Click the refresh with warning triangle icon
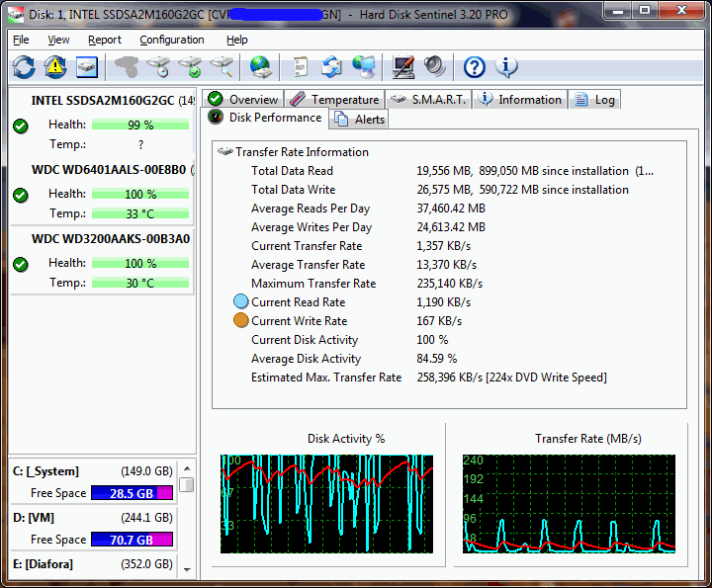 pos(55,67)
